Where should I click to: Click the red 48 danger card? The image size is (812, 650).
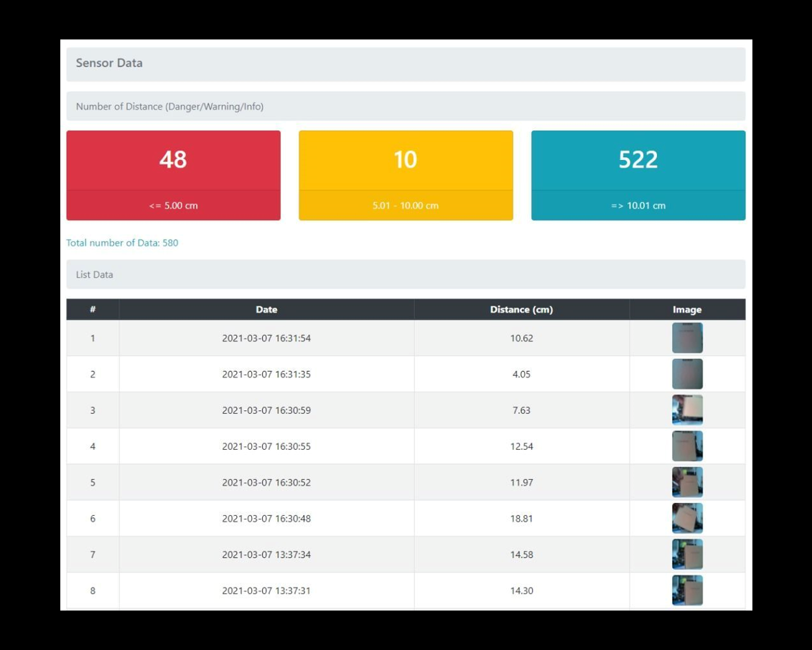point(173,160)
